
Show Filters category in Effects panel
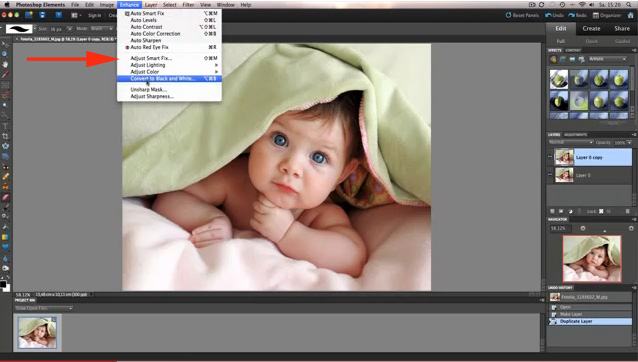[553, 59]
